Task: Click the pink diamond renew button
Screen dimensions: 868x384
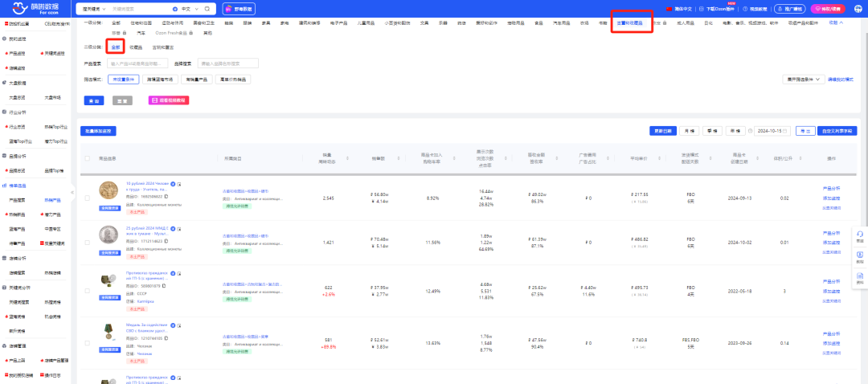Action: click(x=828, y=9)
